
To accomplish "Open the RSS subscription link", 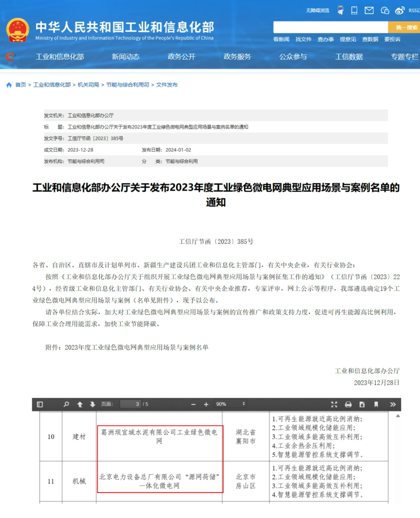I will pos(414,10).
